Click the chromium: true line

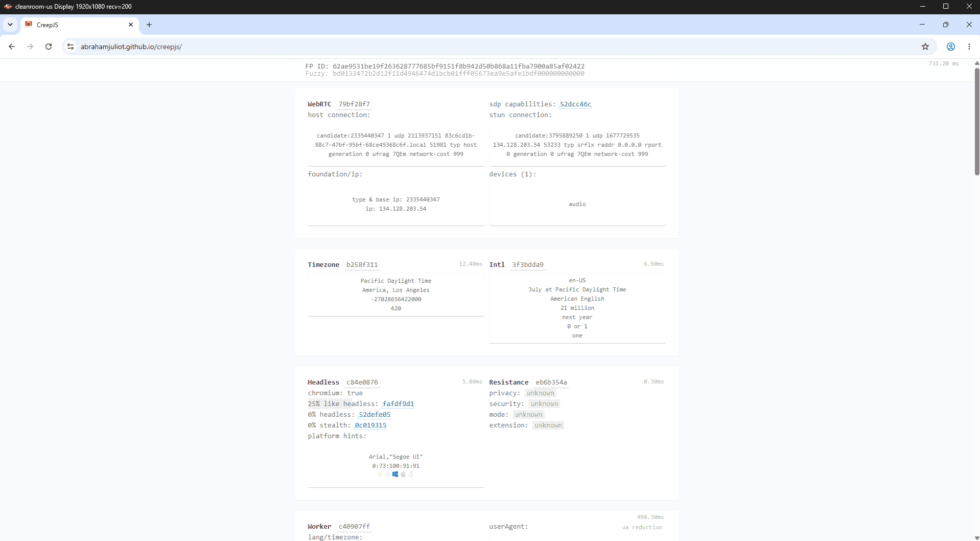tap(335, 393)
